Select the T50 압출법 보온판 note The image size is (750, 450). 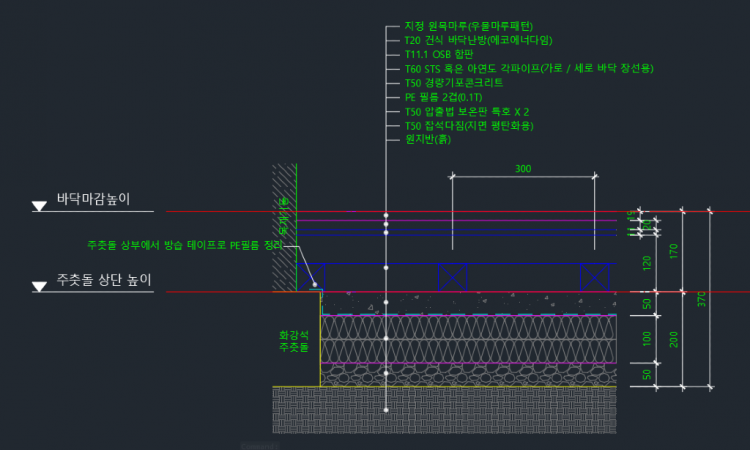pyautogui.click(x=467, y=112)
